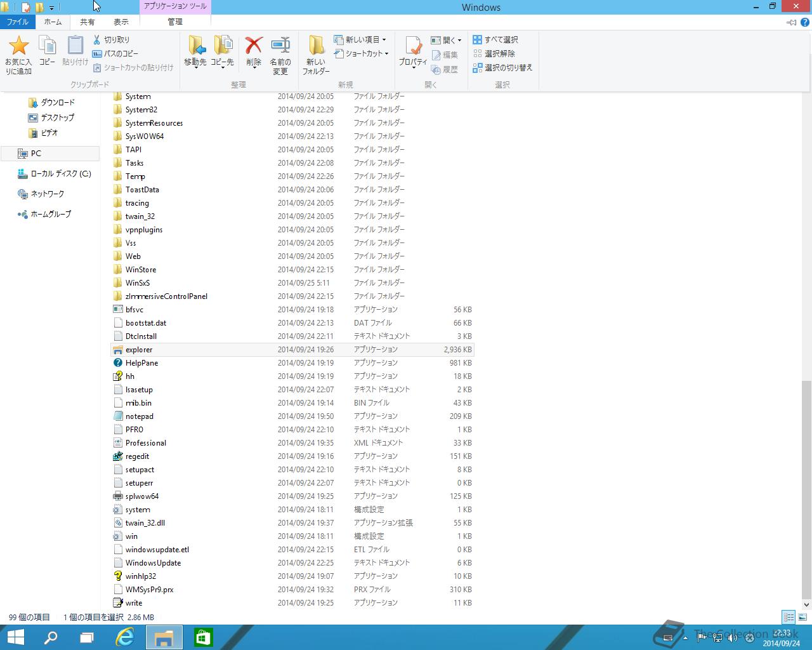812x650 pixels.
Task: Select the write application icon
Action: pyautogui.click(x=117, y=602)
